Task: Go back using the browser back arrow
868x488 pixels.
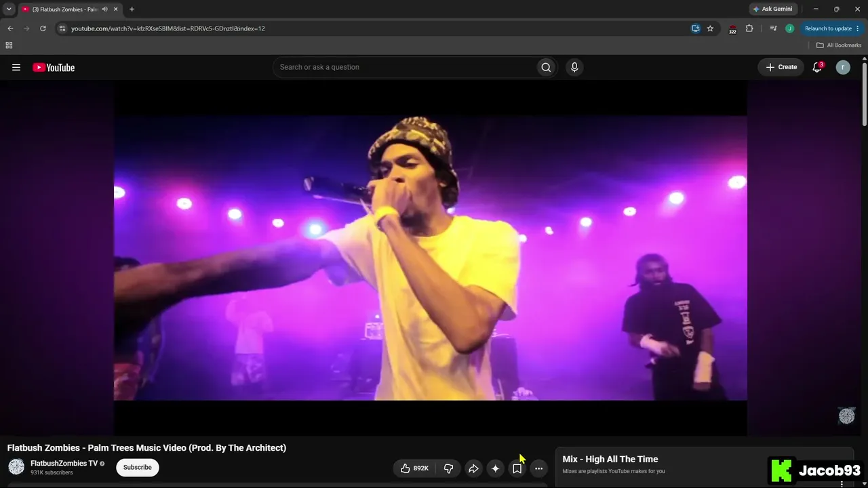Action: [10, 28]
